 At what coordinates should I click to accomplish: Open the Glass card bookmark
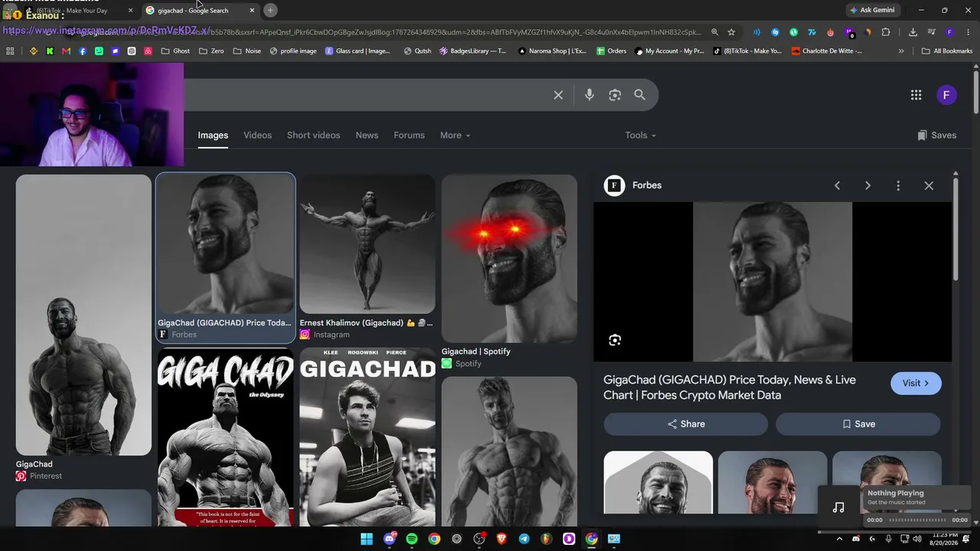tap(358, 51)
